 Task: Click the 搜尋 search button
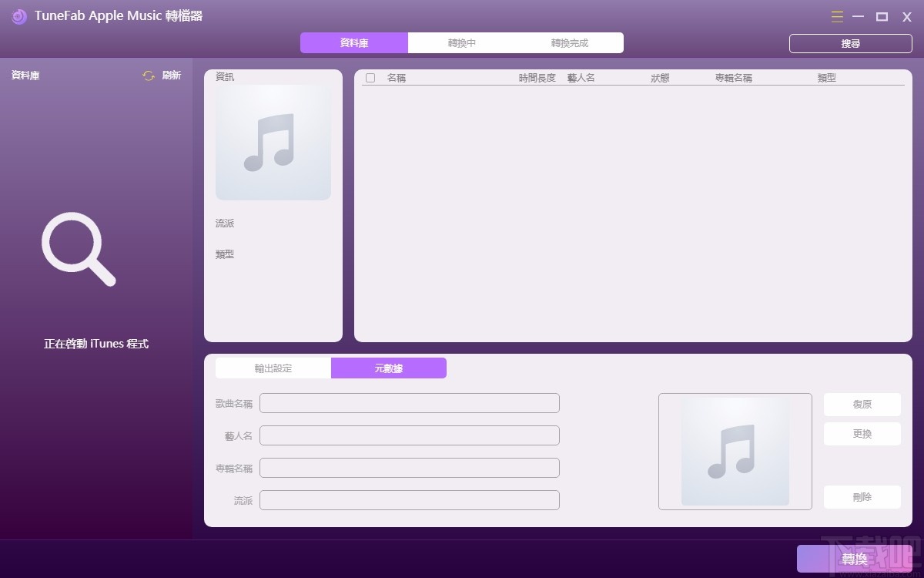pyautogui.click(x=850, y=43)
